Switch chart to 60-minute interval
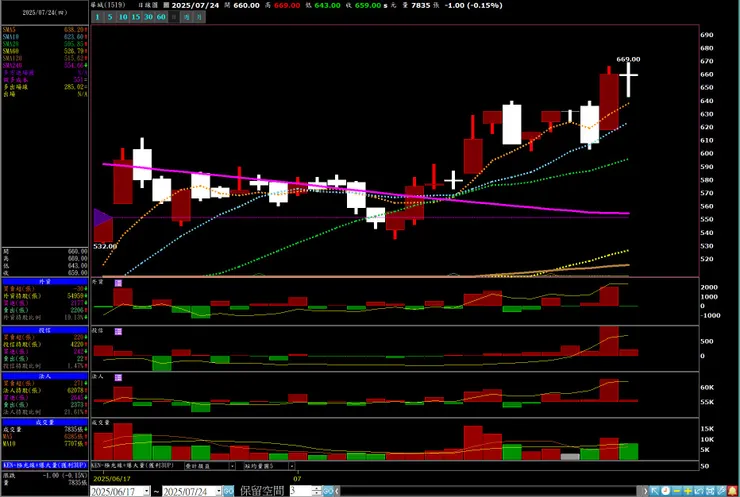This screenshot has width=740, height=497. [x=161, y=17]
